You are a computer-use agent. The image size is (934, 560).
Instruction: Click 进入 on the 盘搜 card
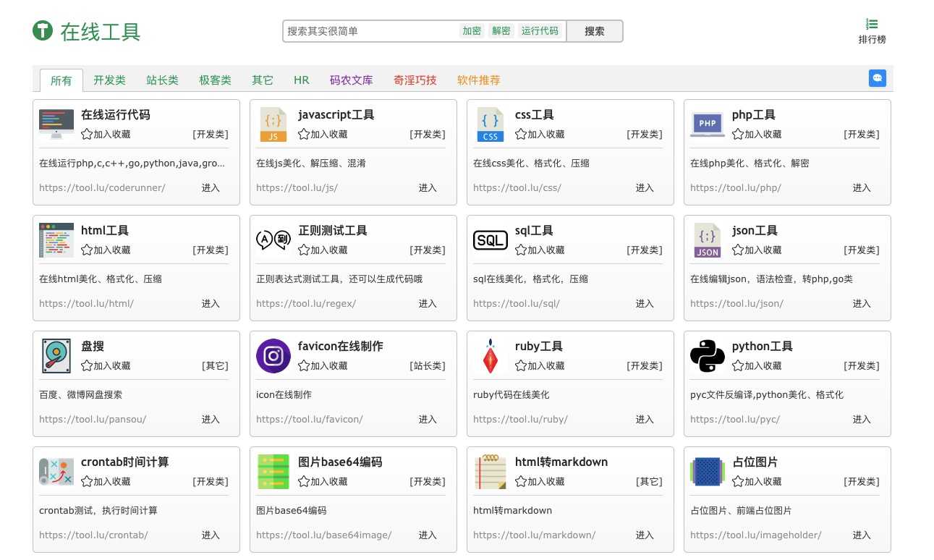[211, 419]
